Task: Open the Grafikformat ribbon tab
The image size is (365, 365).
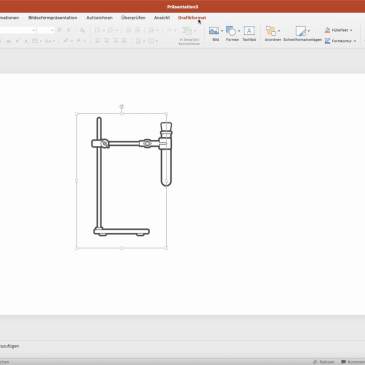Action: [x=192, y=18]
